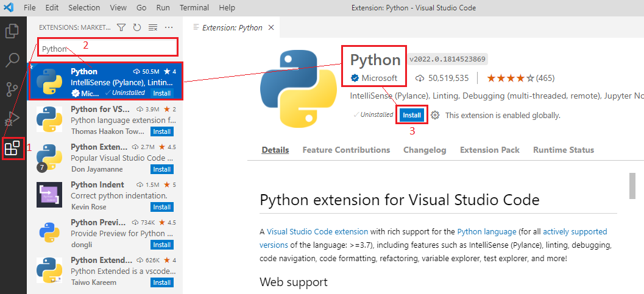Open the Go menu
Viewport: 644px width, 294px height.
pos(141,7)
